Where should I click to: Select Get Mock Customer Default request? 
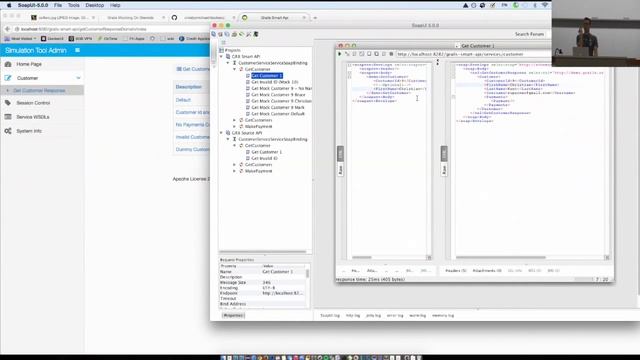pyautogui.click(x=278, y=114)
